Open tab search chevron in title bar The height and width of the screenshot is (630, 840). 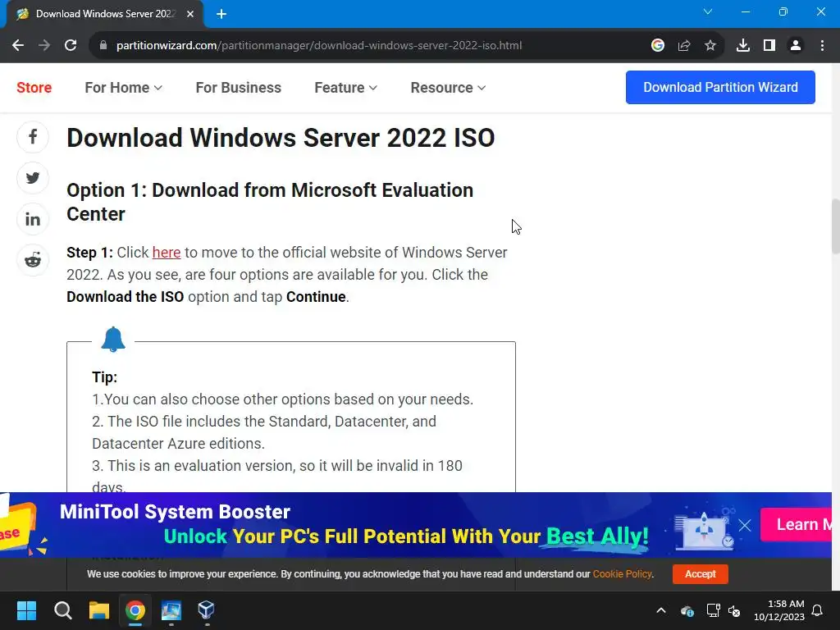pos(708,11)
